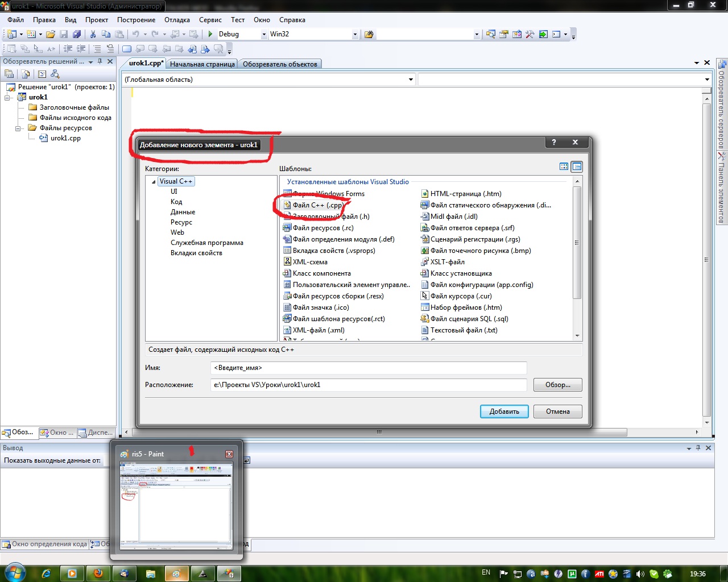The height and width of the screenshot is (582, 728).
Task: Open the Отладка menu
Action: point(177,20)
